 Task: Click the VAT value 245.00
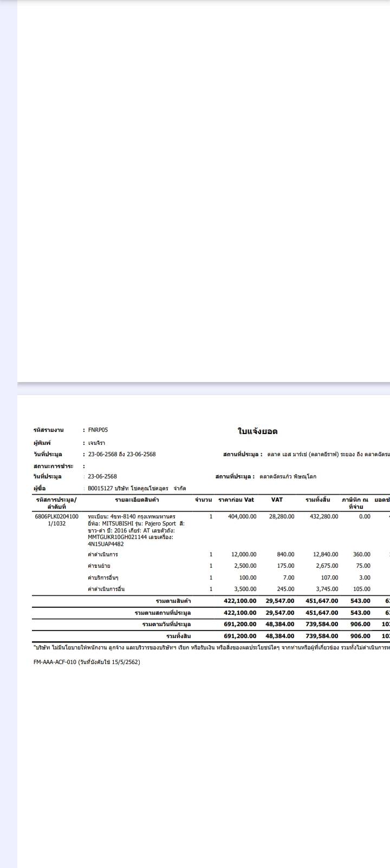tap(285, 589)
